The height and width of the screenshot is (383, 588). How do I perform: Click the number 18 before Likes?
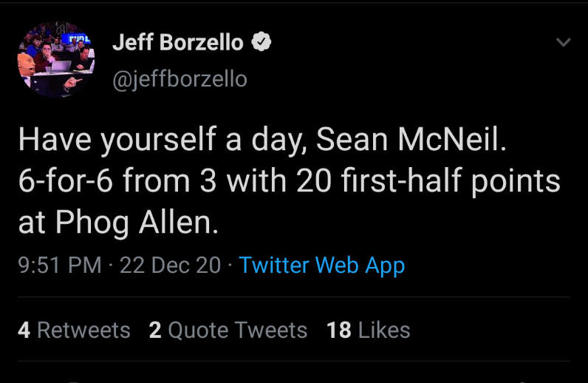tap(339, 330)
